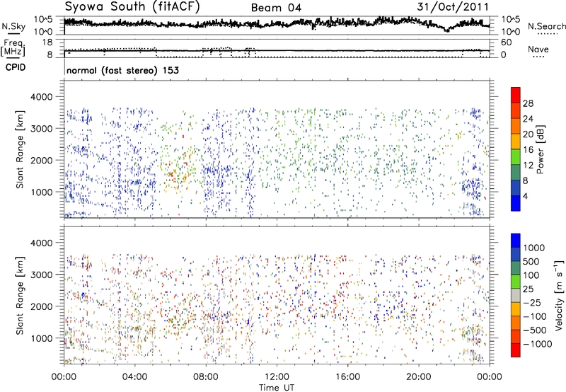Click the frequency trace plot panel
Screen dimensions: 566x392
coord(277,48)
